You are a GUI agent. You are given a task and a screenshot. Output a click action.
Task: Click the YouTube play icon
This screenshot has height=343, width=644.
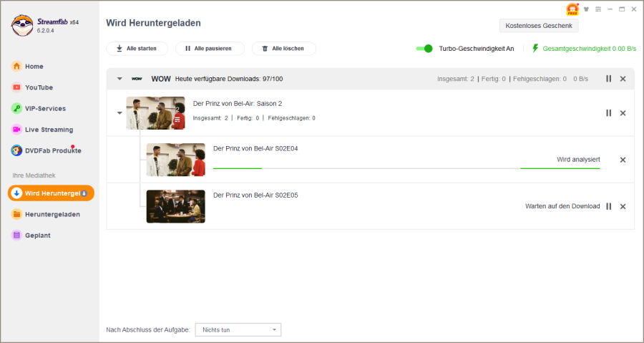tap(16, 87)
